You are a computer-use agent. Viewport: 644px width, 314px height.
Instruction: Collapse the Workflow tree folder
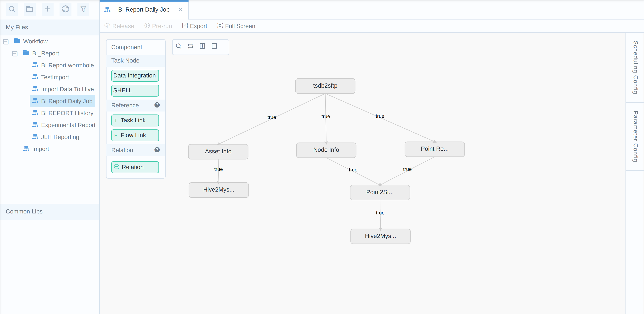(6, 41)
